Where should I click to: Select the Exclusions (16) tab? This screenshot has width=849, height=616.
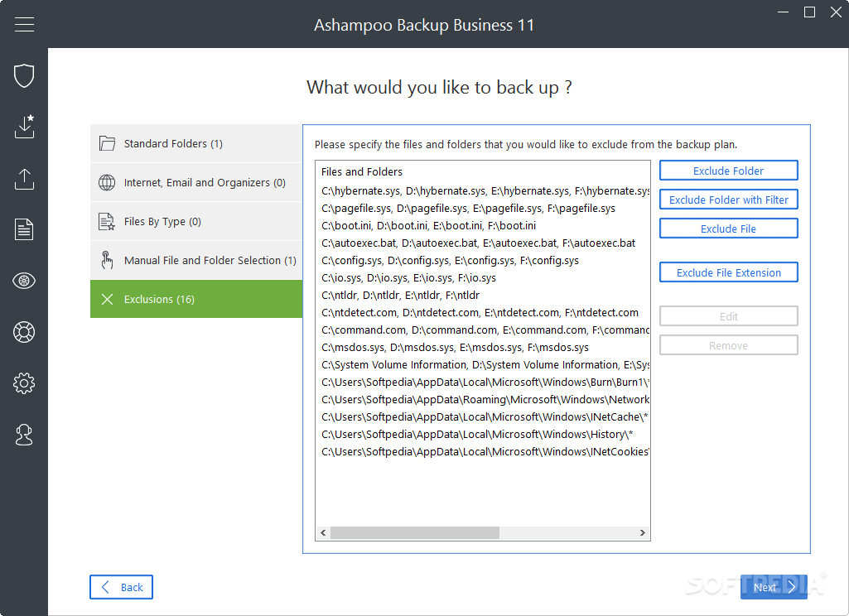196,299
